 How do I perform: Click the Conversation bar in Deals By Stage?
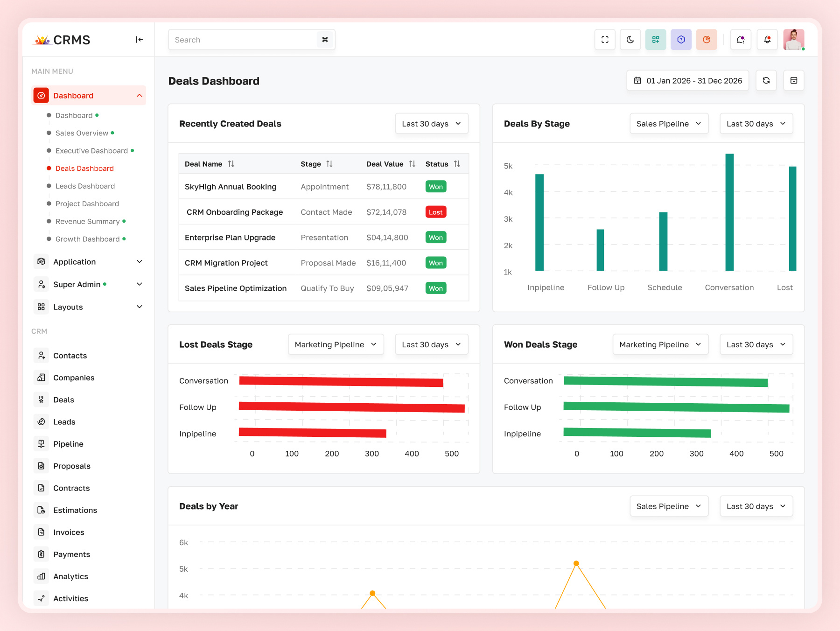click(x=729, y=212)
